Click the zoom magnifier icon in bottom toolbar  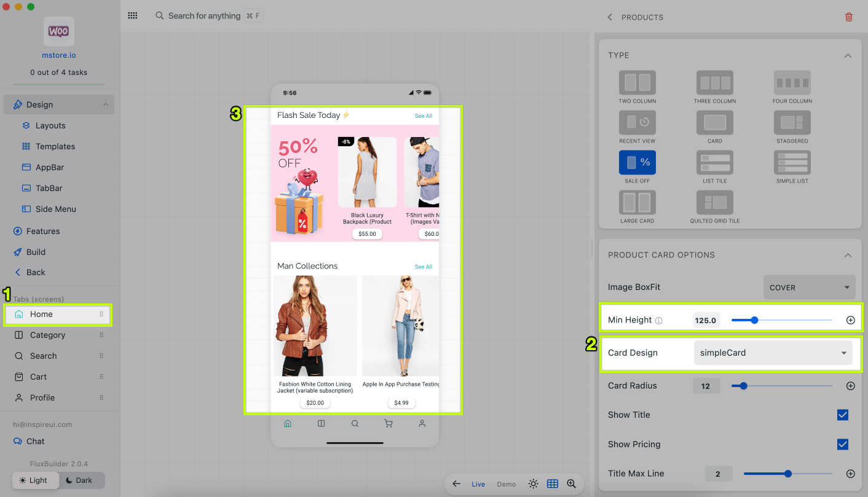[572, 484]
